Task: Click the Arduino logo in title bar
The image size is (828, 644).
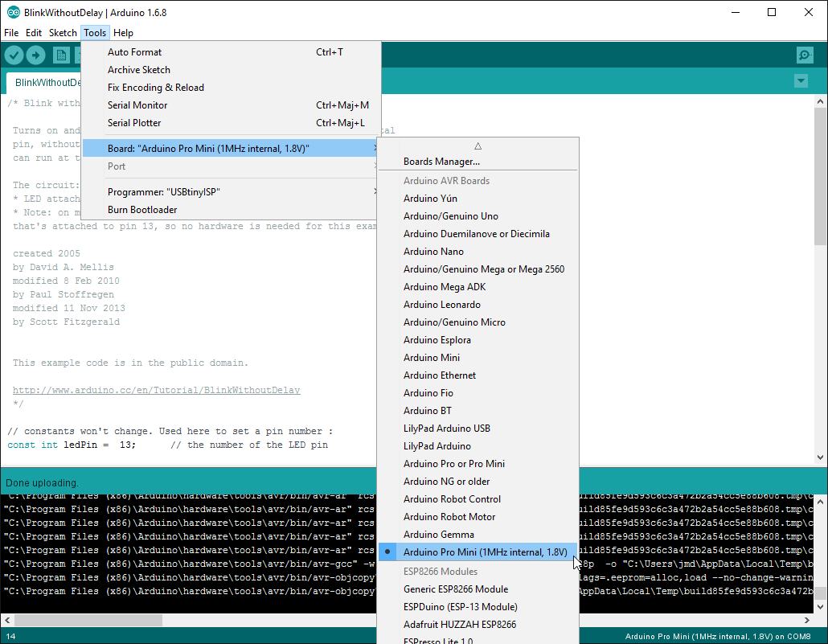Action: coord(9,13)
